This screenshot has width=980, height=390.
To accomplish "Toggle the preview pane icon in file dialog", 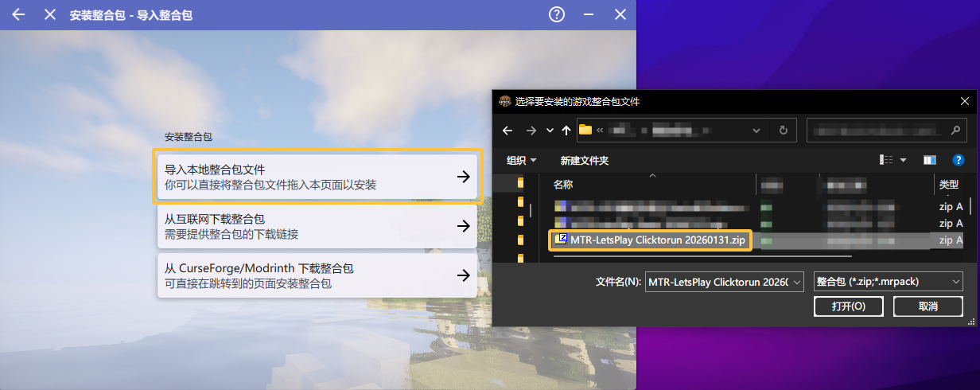I will (929, 160).
